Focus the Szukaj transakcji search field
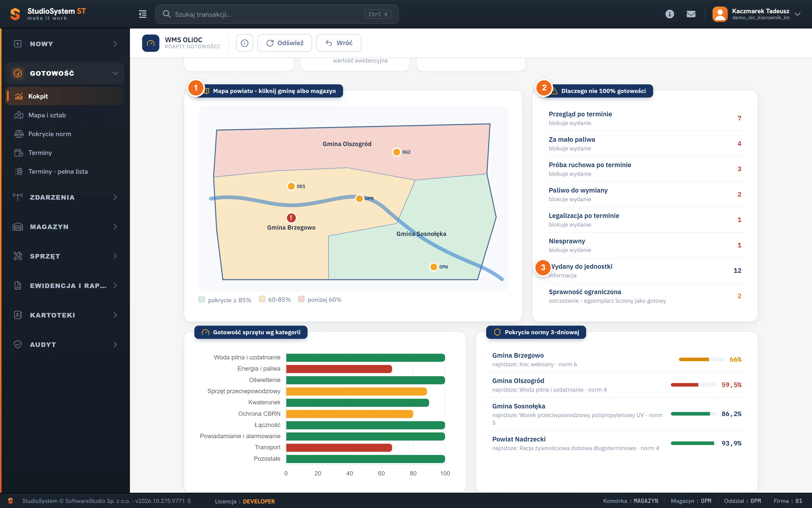The width and height of the screenshot is (812, 508). (277, 14)
